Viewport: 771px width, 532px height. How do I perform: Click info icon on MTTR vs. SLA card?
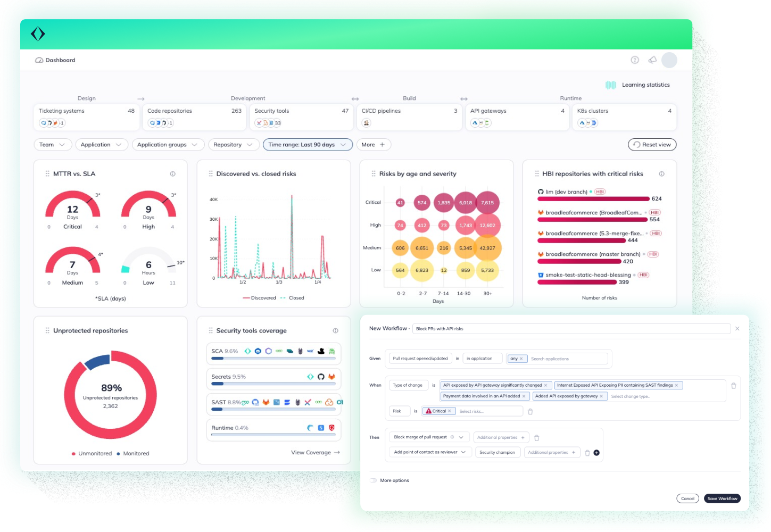point(172,174)
